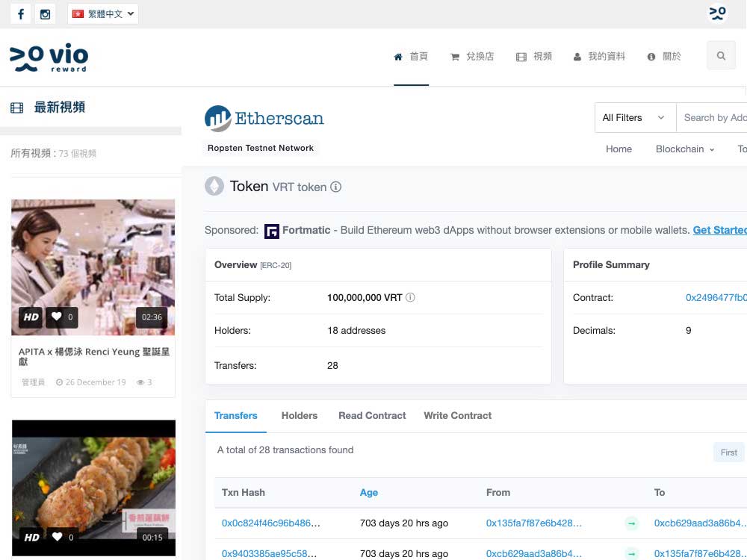Click HD badge on the APITA video

coord(31,317)
